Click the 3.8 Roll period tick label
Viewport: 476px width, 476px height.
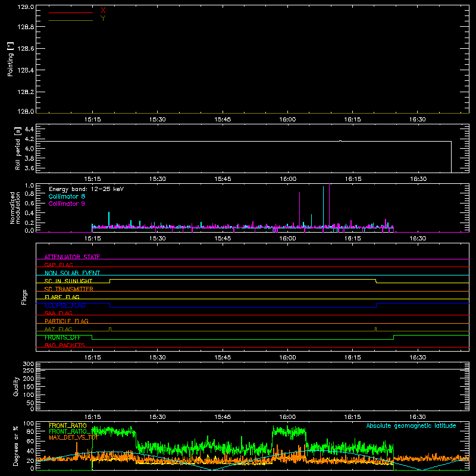(x=29, y=158)
